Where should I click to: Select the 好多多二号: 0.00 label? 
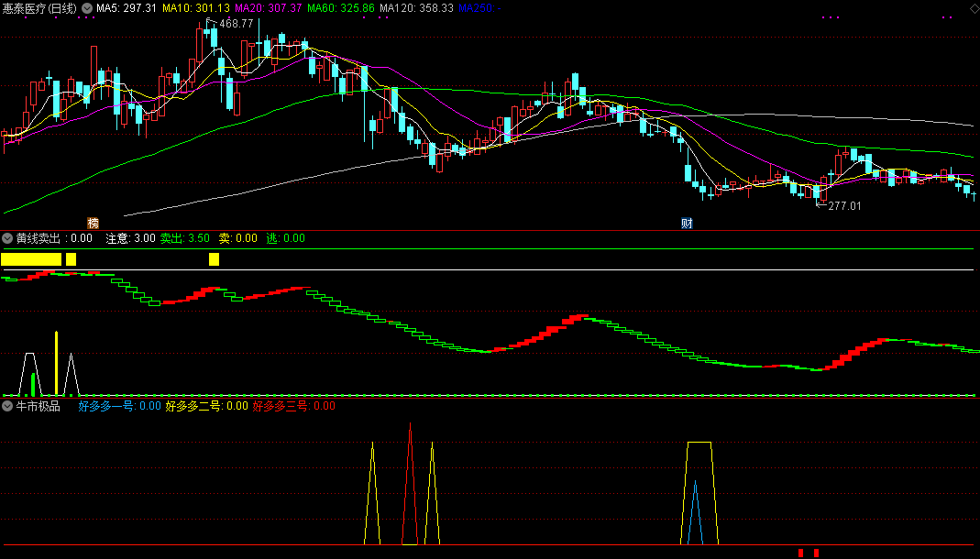tap(206, 406)
